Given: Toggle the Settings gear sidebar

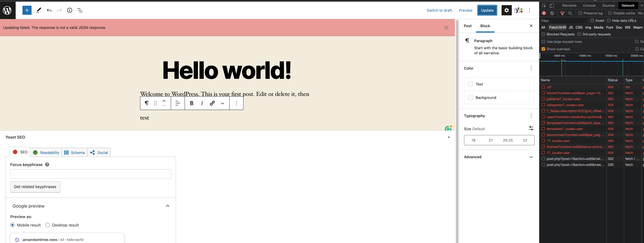Looking at the screenshot, I should [x=507, y=10].
